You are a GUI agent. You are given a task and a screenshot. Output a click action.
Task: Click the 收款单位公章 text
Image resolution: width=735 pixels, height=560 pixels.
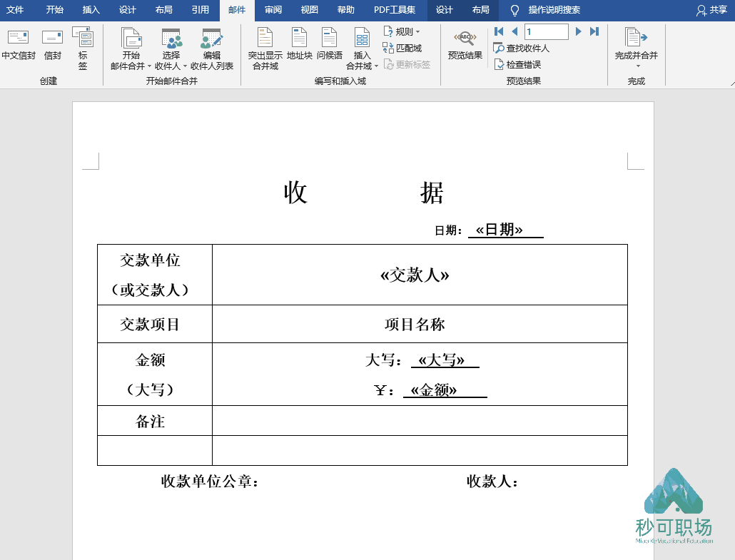(210, 482)
